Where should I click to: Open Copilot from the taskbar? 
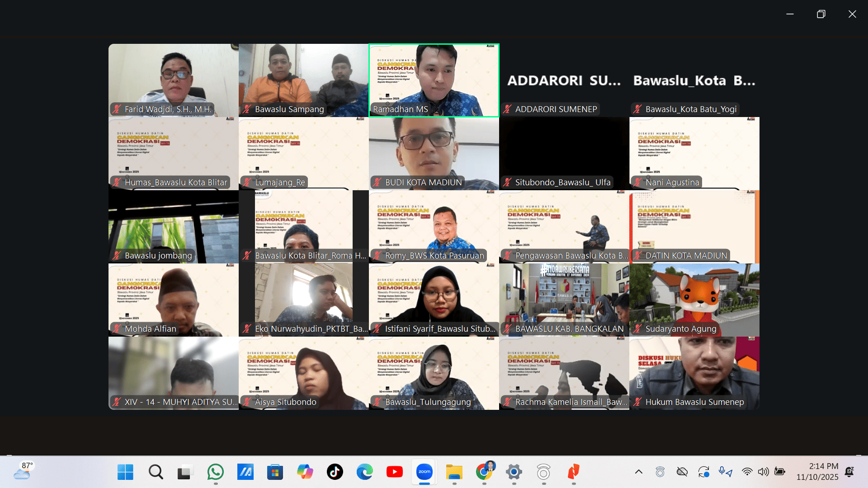tap(305, 472)
